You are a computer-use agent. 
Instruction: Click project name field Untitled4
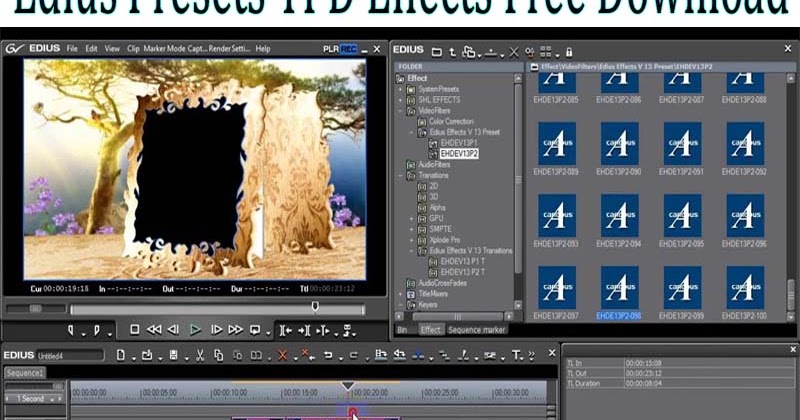[x=70, y=356]
